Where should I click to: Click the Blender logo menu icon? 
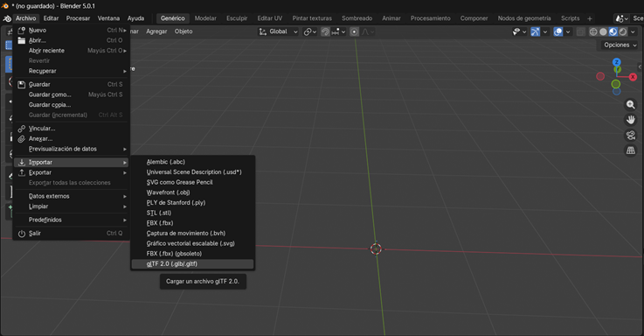[7, 18]
